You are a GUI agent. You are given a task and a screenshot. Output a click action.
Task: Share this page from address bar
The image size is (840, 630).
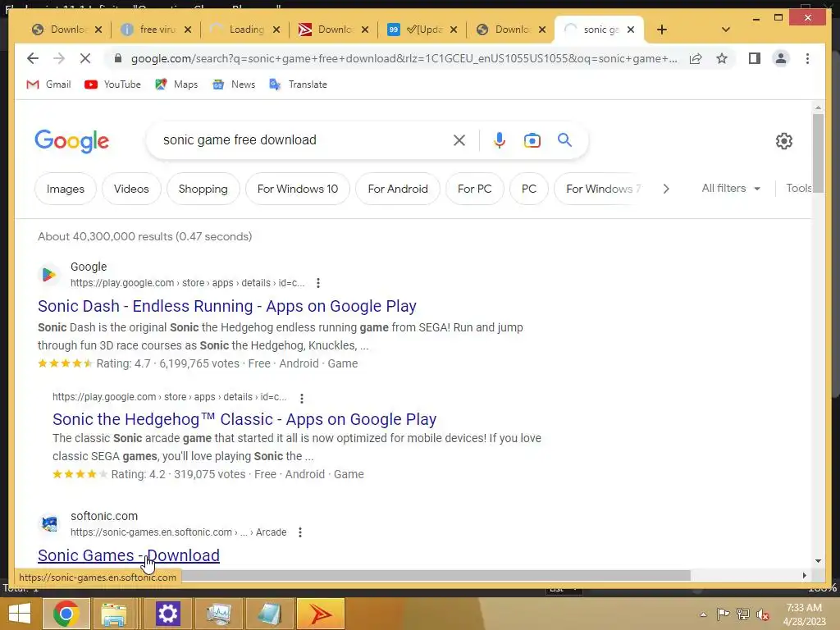[696, 58]
